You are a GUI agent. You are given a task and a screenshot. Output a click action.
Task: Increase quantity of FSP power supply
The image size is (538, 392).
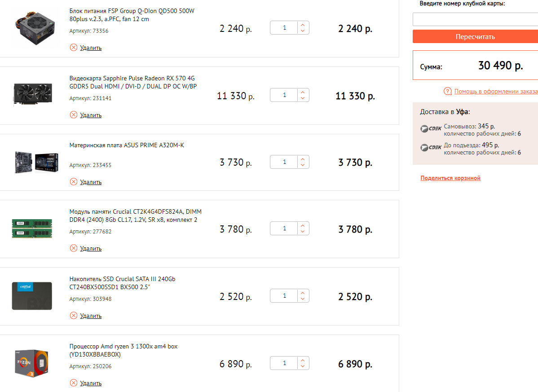[303, 25]
